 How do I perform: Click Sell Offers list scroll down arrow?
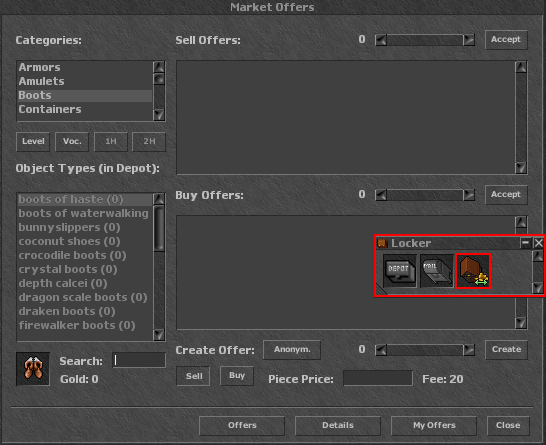(521, 168)
